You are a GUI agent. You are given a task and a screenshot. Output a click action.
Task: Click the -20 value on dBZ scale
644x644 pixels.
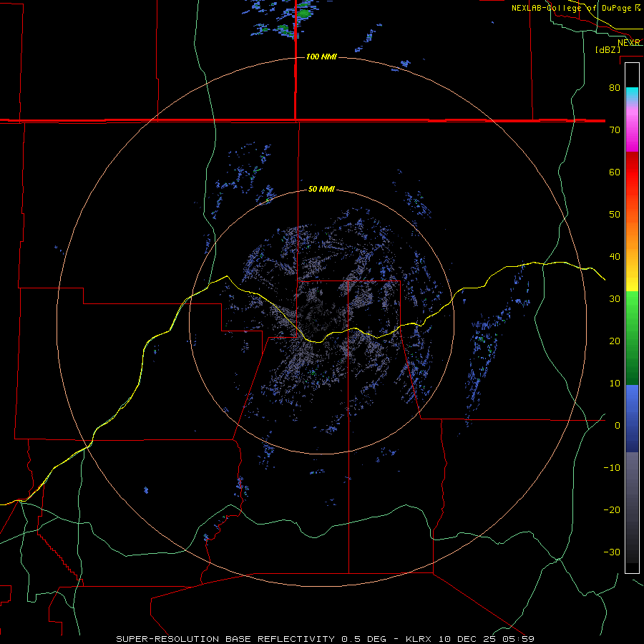point(612,510)
